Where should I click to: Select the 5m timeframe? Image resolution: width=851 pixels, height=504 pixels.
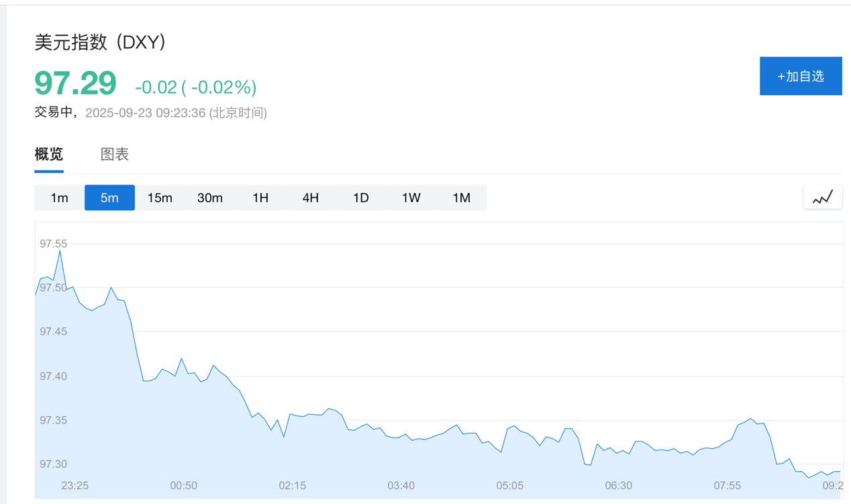pos(109,198)
